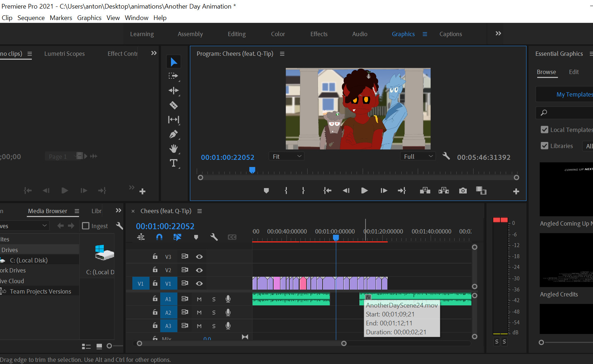
Task: Mute audio track A1
Action: (199, 299)
